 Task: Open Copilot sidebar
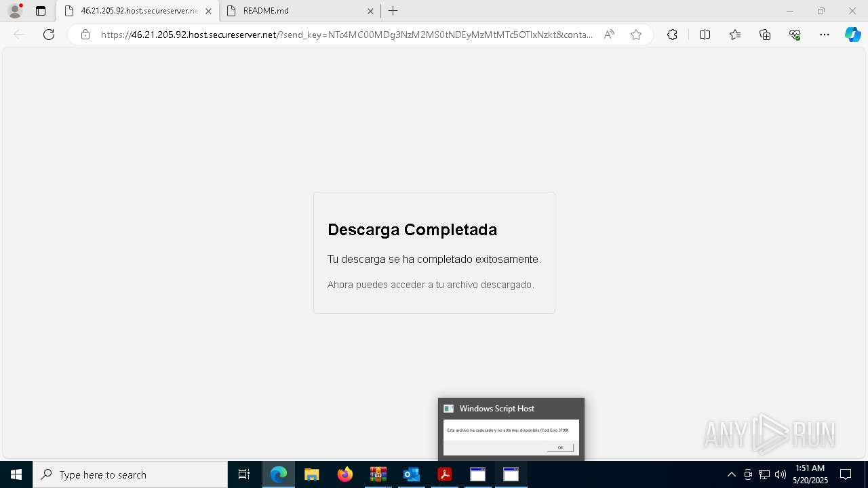point(852,35)
